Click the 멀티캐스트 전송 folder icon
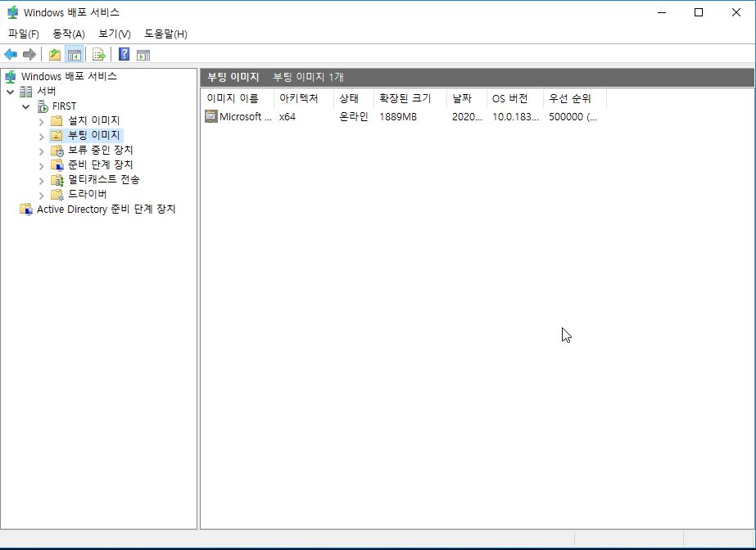 [57, 180]
